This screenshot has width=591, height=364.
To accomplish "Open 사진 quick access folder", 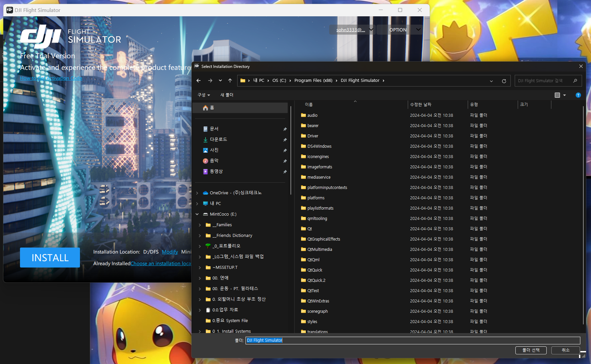I will coord(214,150).
